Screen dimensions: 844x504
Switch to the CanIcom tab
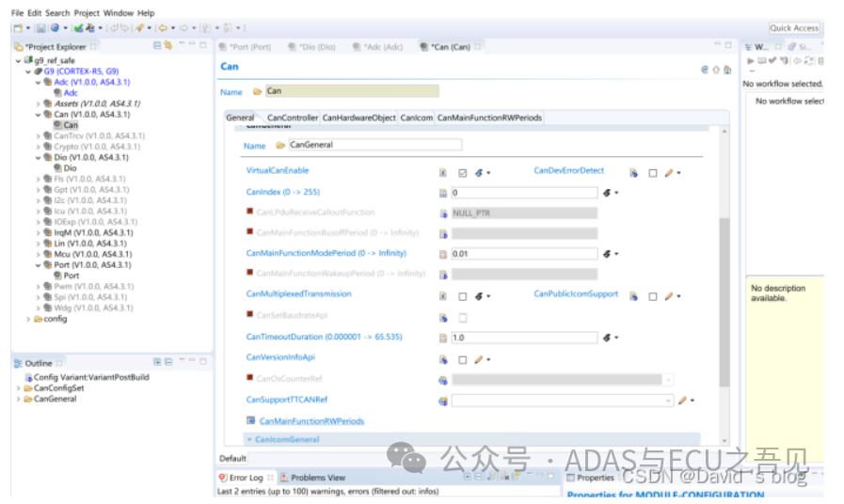coord(417,118)
